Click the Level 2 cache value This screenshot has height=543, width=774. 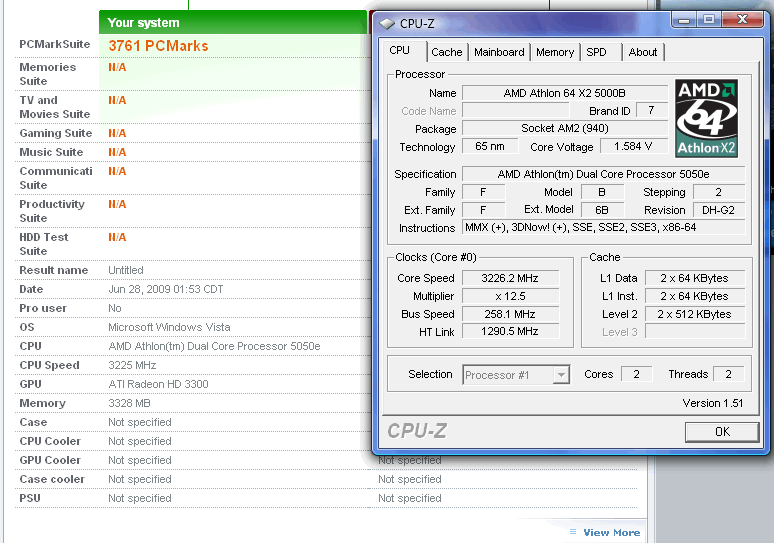click(x=695, y=314)
